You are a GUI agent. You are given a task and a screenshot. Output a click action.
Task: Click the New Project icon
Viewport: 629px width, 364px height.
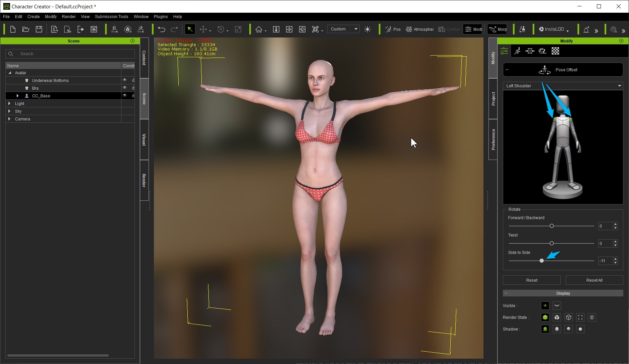(x=13, y=29)
